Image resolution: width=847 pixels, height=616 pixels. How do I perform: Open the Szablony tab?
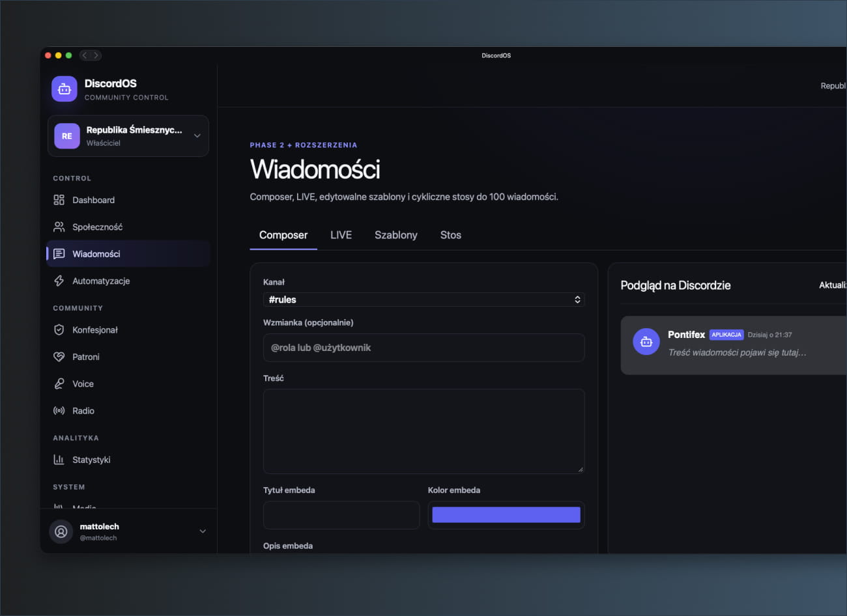(x=396, y=235)
